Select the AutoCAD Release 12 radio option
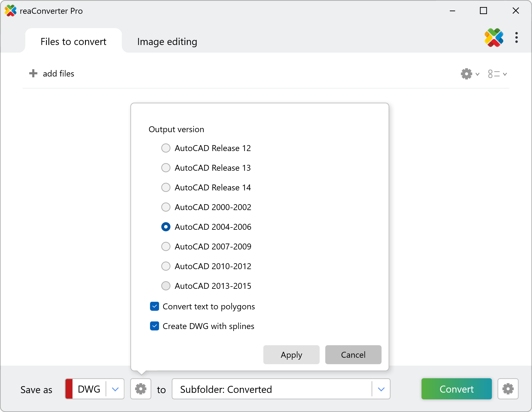The image size is (532, 412). [x=166, y=148]
